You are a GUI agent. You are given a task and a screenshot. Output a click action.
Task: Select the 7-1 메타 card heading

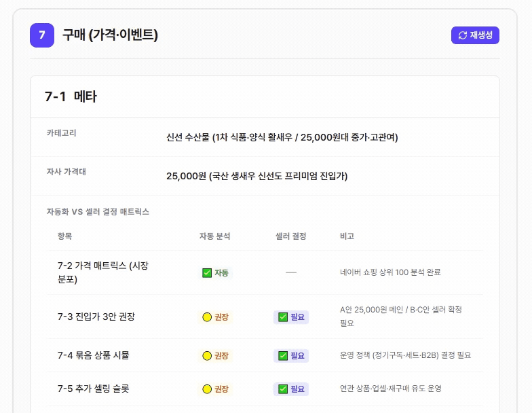point(71,96)
